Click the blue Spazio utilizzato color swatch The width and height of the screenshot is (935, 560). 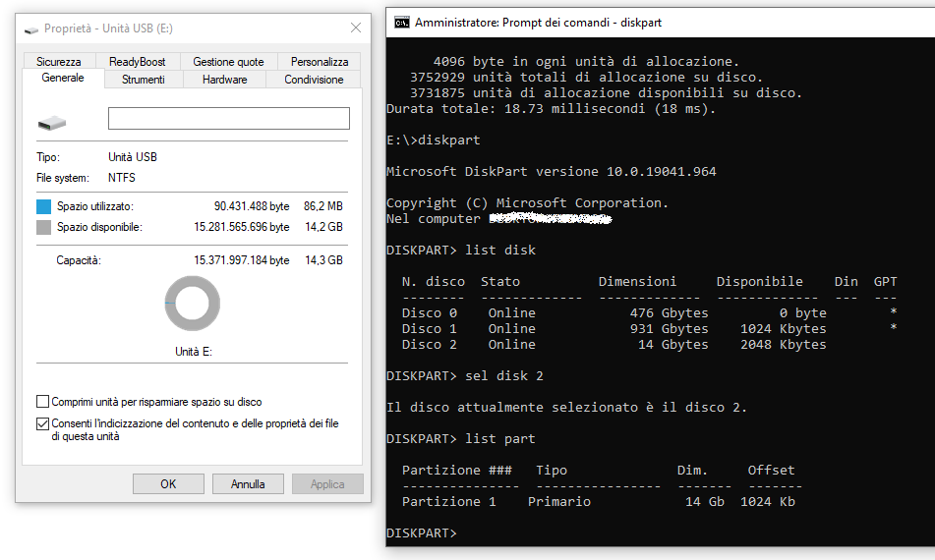point(43,206)
